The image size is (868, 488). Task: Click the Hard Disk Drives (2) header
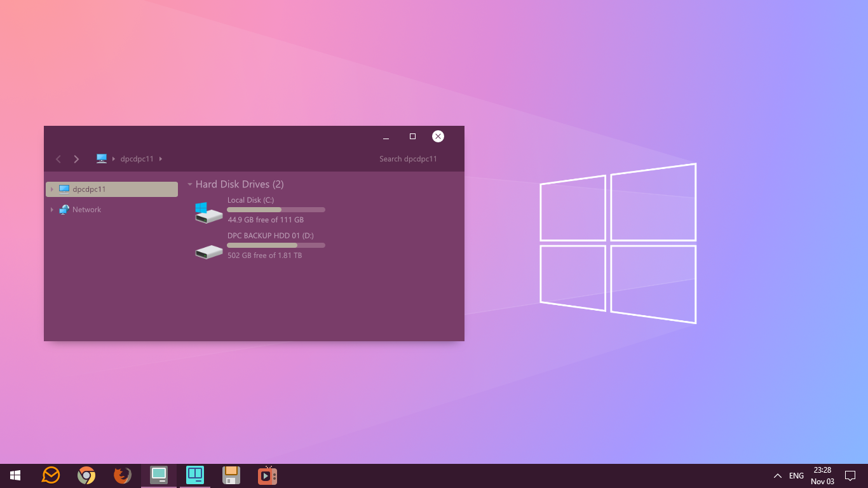(x=240, y=184)
